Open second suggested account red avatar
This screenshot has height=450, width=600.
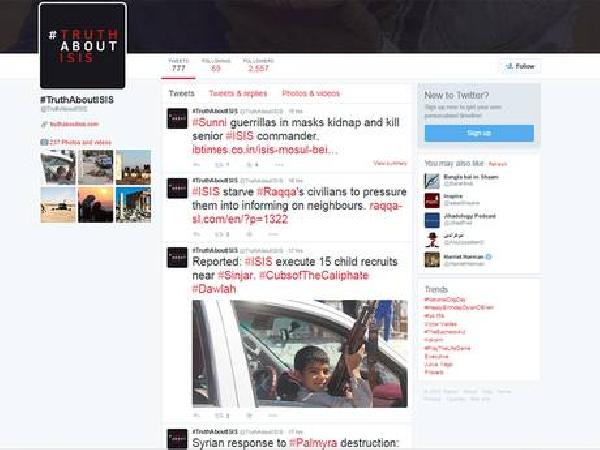pos(432,200)
